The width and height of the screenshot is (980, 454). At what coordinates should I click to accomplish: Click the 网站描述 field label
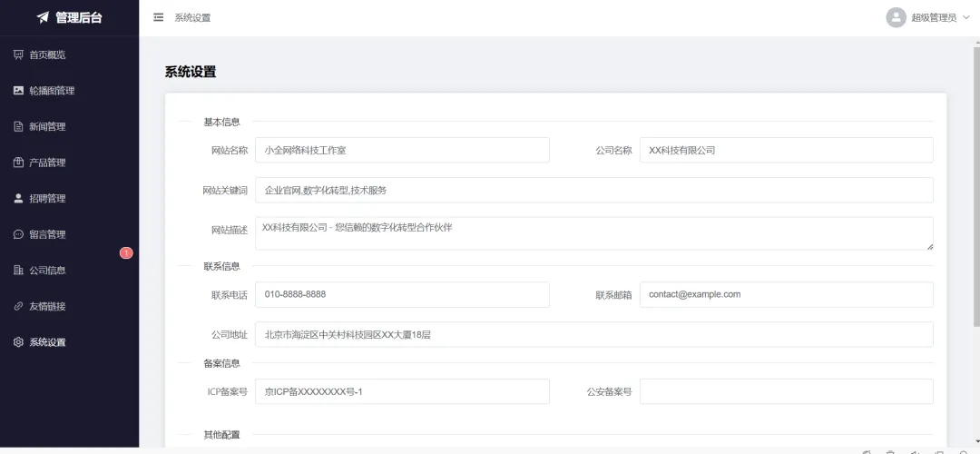230,230
